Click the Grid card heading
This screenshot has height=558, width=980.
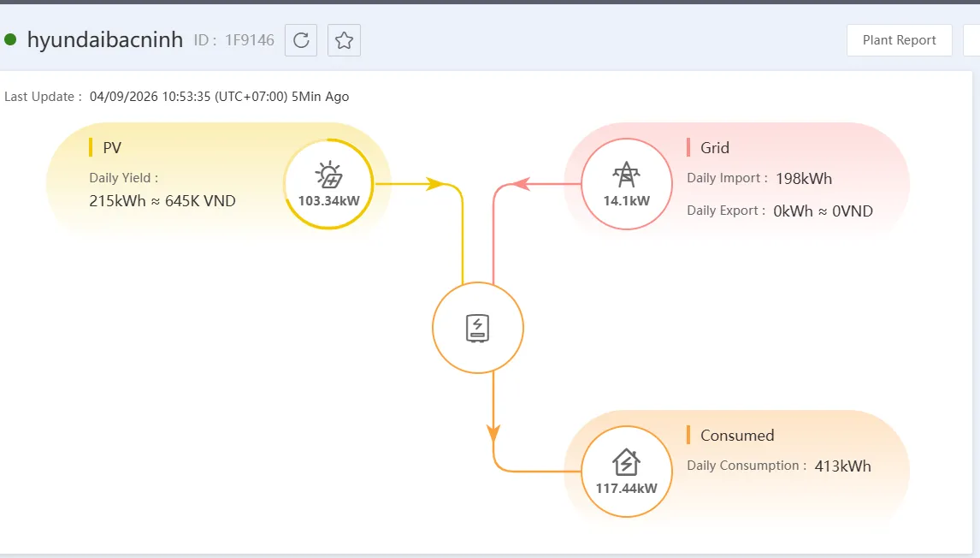point(715,148)
